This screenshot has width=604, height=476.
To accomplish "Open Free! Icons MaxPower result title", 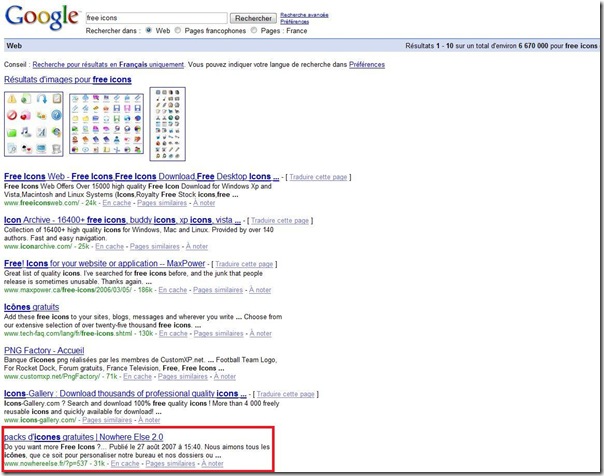I will 104,263.
